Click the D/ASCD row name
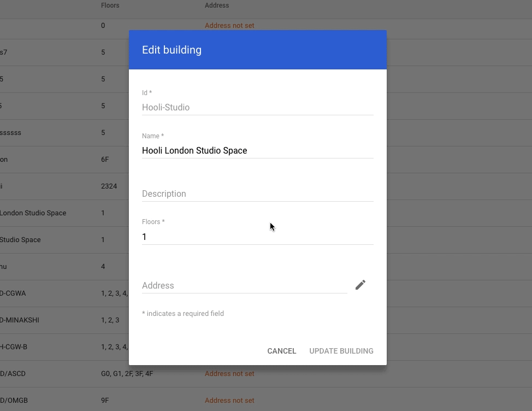Viewport: 532px width, 411px height. (13, 374)
